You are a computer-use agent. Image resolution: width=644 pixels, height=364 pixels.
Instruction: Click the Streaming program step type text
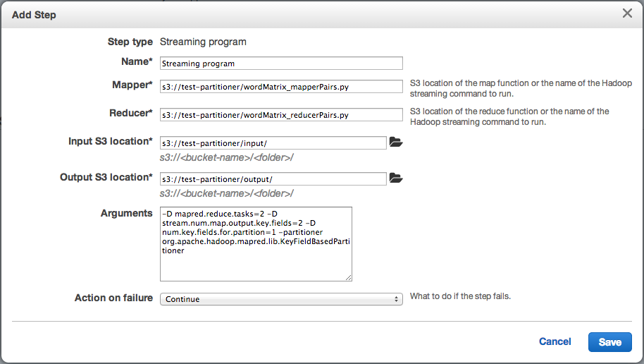click(x=203, y=42)
